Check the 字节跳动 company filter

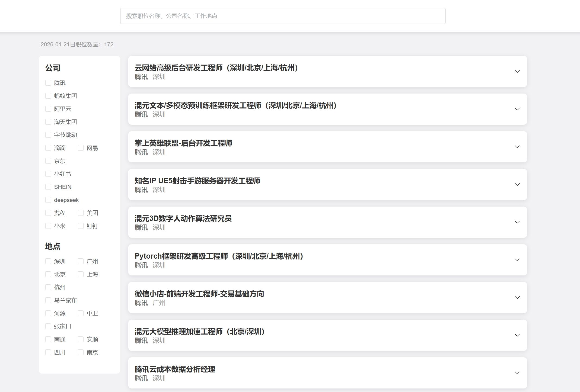(48, 135)
